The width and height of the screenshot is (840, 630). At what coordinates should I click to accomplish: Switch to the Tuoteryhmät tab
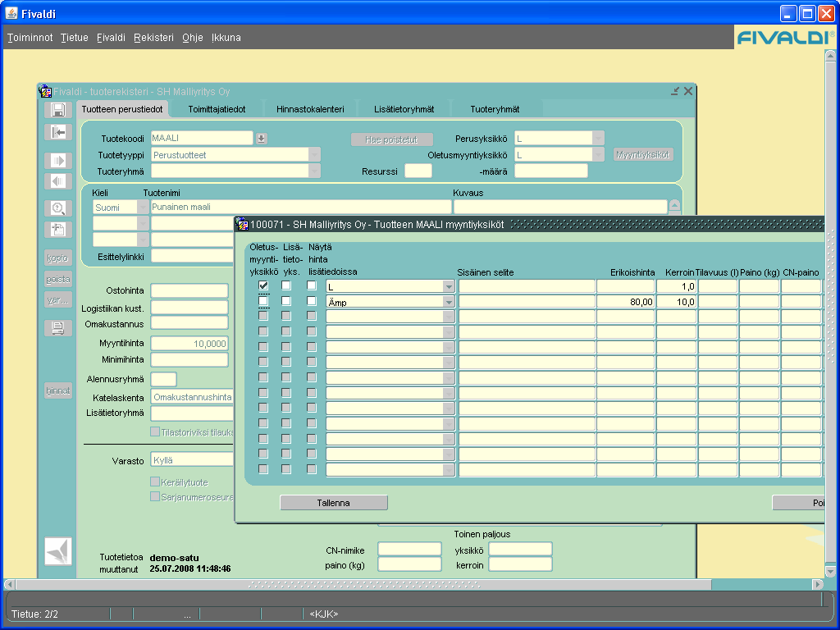[x=495, y=109]
